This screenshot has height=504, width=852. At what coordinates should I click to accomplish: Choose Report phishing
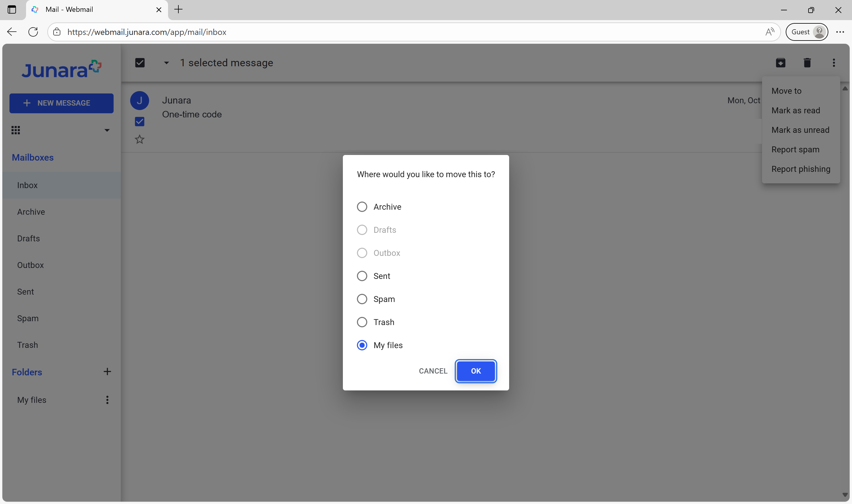tap(801, 169)
